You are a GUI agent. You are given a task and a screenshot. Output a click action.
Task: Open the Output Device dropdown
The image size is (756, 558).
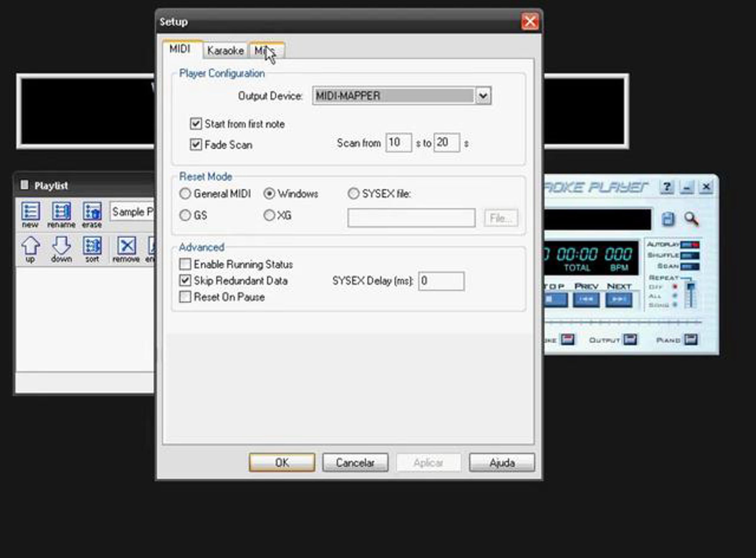483,96
